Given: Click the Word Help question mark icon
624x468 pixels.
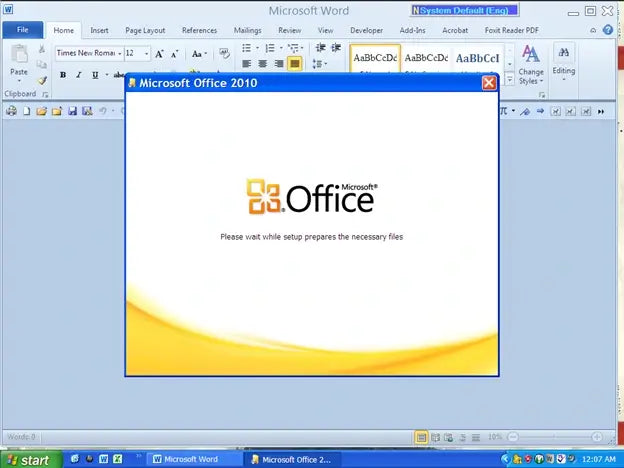Looking at the screenshot, I should 608,30.
